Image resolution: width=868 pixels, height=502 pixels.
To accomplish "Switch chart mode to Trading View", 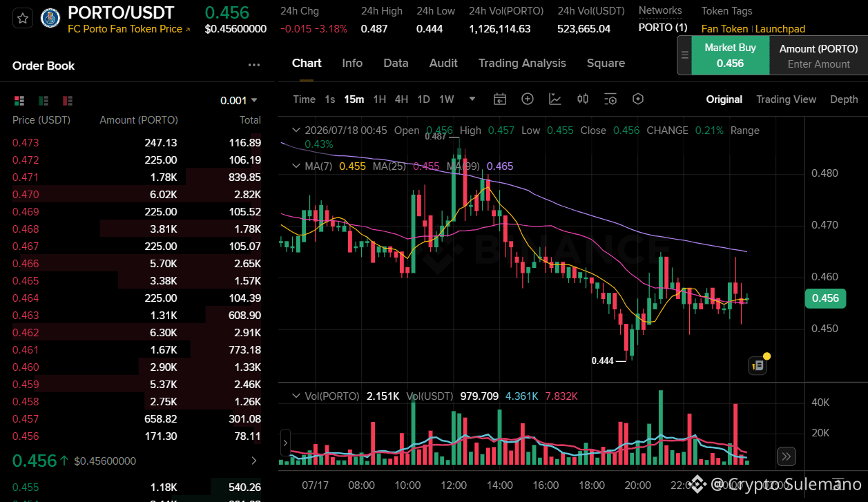I will click(786, 99).
